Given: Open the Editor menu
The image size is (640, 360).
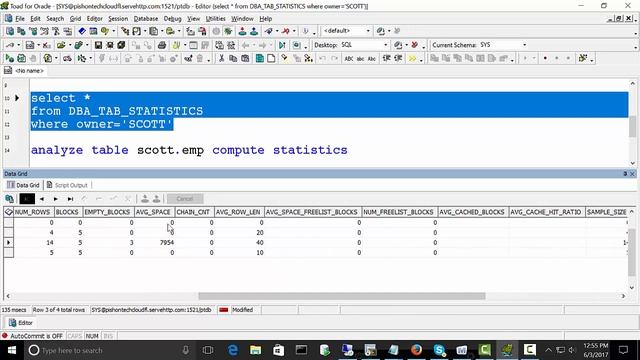Looking at the screenshot, I should (94, 19).
